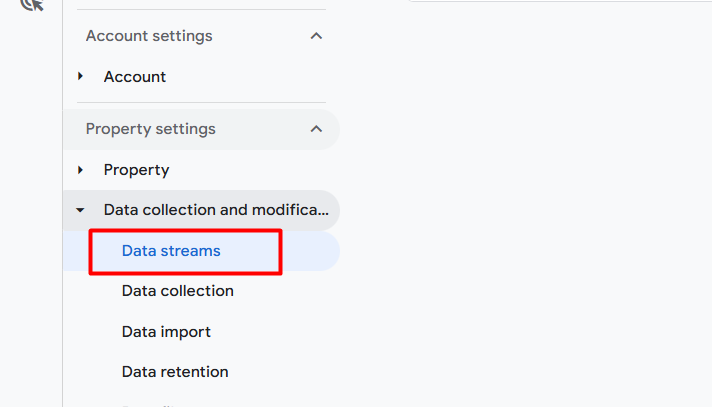Collapse Property settings using its chevron
This screenshot has height=407, width=712.
click(316, 129)
